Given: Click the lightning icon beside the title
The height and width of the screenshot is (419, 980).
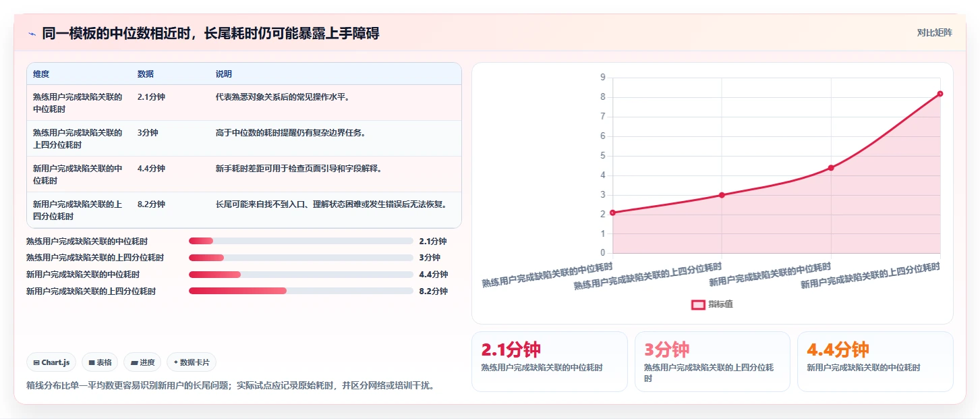Looking at the screenshot, I should (x=32, y=34).
